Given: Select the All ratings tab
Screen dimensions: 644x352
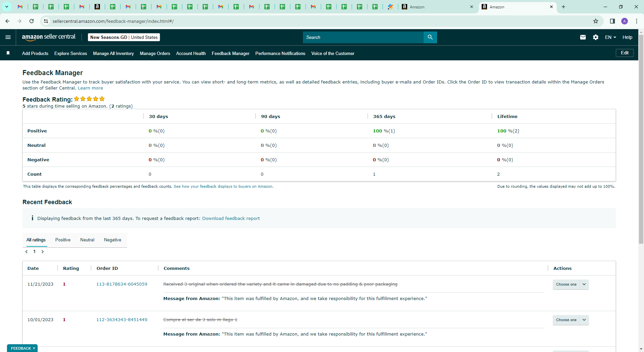Looking at the screenshot, I should pyautogui.click(x=36, y=240).
